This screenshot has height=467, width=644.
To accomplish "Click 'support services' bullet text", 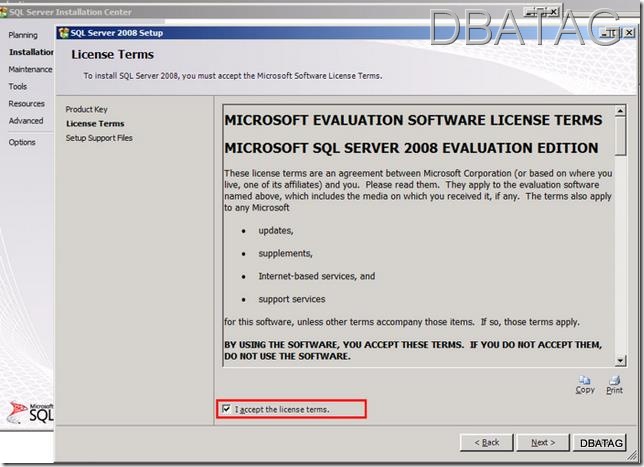I will point(292,299).
